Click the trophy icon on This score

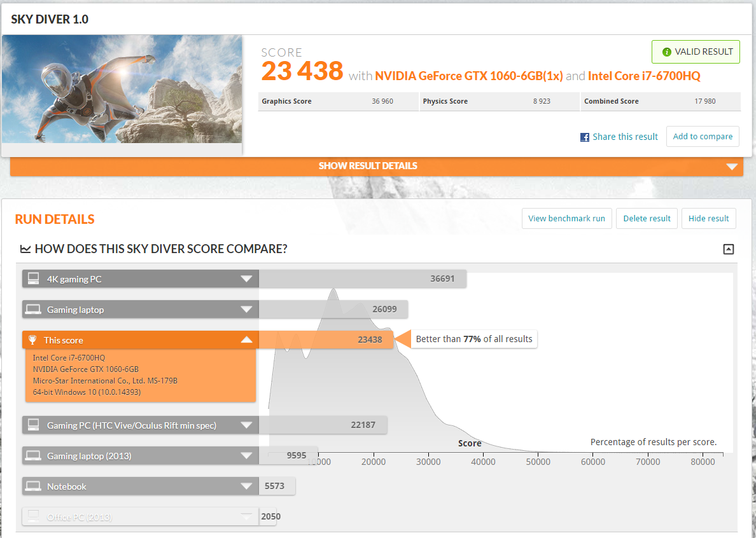[x=32, y=340]
